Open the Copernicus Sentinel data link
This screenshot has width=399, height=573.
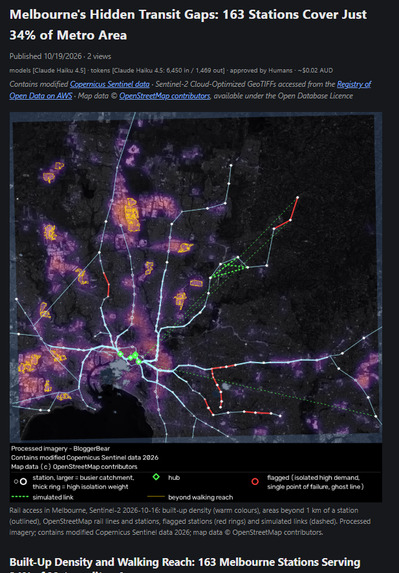[110, 84]
